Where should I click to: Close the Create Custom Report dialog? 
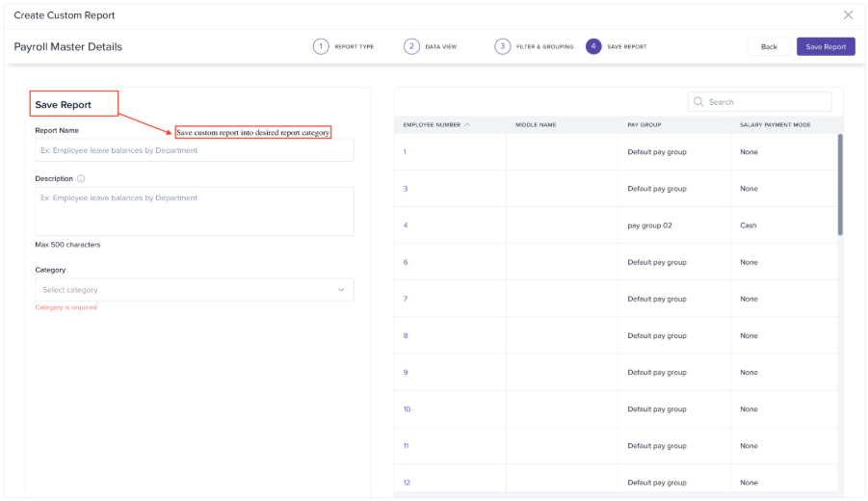[x=848, y=14]
